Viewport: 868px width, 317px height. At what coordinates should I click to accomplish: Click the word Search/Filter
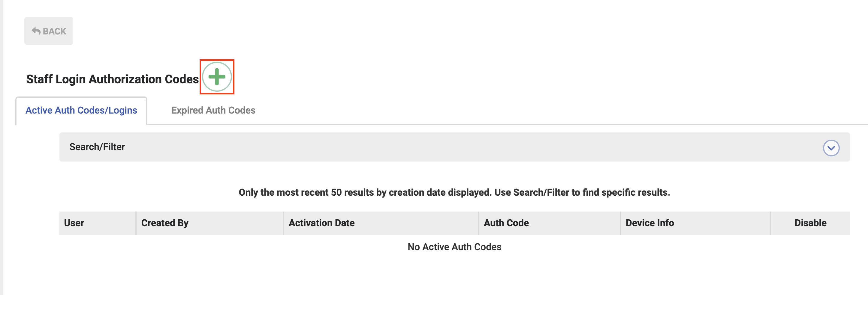coord(97,147)
